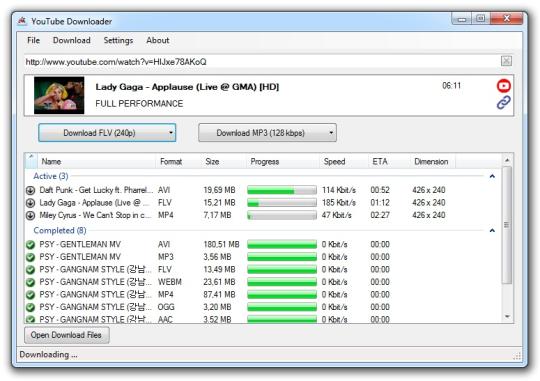Click green check icon of GANGNAM STYLE MP4 row

(31, 295)
